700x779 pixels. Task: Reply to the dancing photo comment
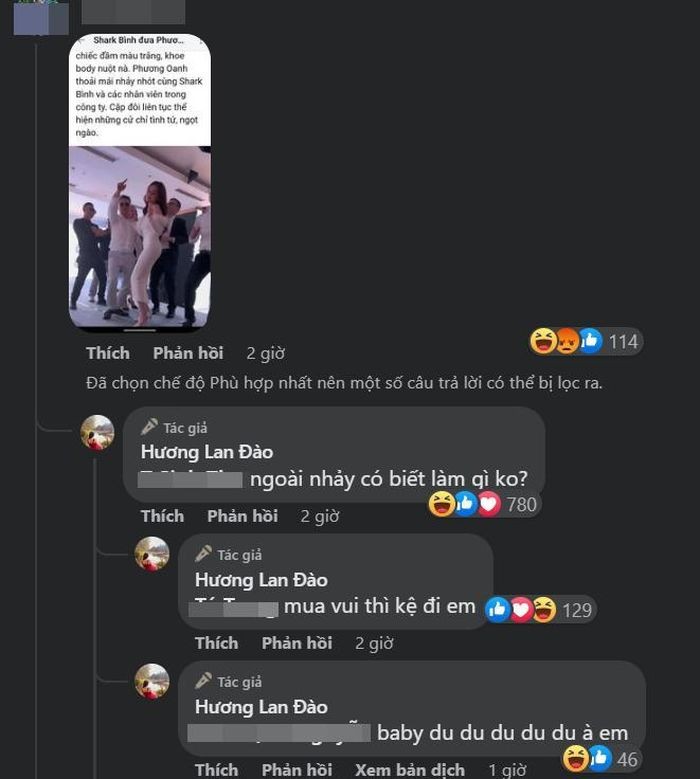[x=188, y=353]
